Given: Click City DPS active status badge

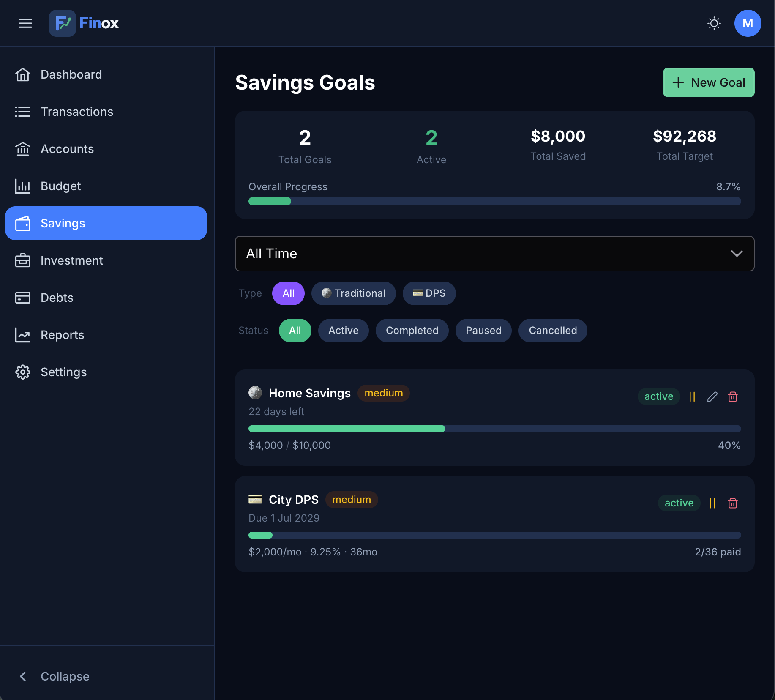Looking at the screenshot, I should point(679,503).
